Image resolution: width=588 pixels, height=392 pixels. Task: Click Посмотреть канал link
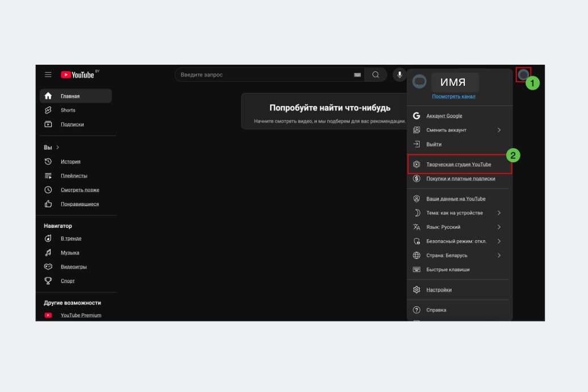pyautogui.click(x=453, y=97)
